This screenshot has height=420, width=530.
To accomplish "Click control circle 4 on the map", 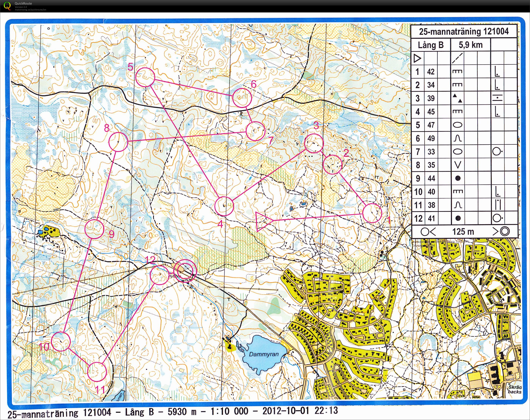I will point(224,206).
